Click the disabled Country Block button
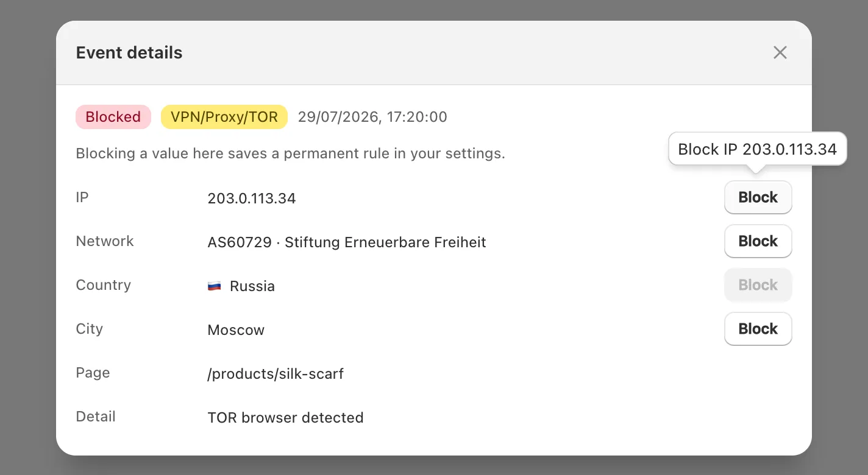 pos(758,285)
